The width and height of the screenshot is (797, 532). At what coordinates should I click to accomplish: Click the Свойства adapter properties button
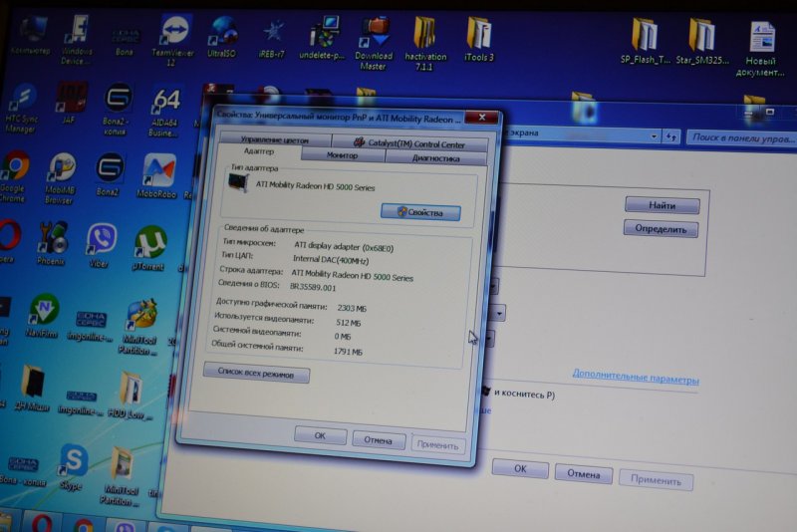[420, 212]
